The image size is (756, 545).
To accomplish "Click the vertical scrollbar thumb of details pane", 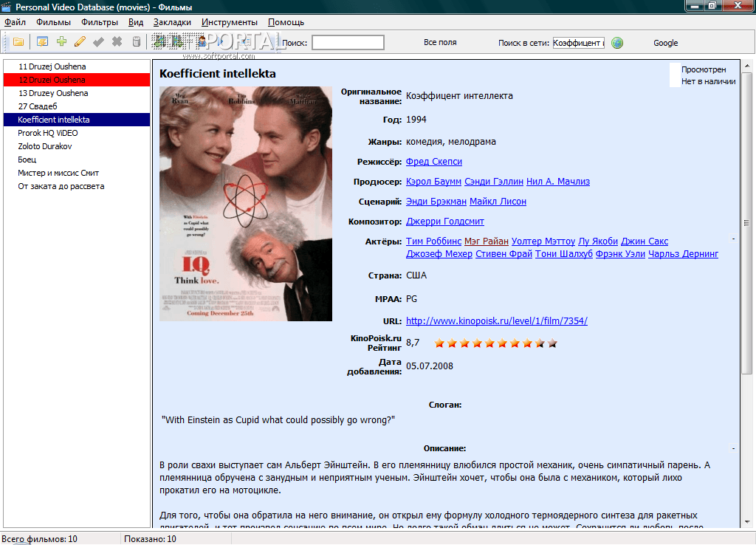I will [747, 223].
